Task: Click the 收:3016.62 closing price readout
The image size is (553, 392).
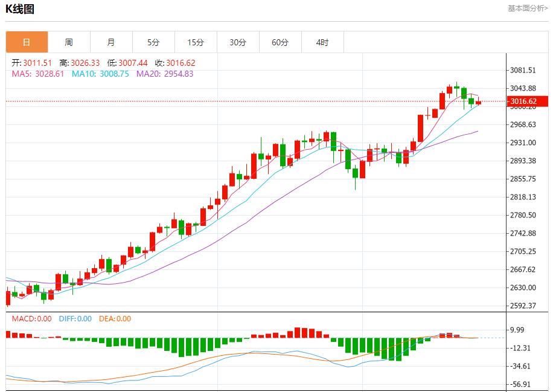Action: pos(175,63)
